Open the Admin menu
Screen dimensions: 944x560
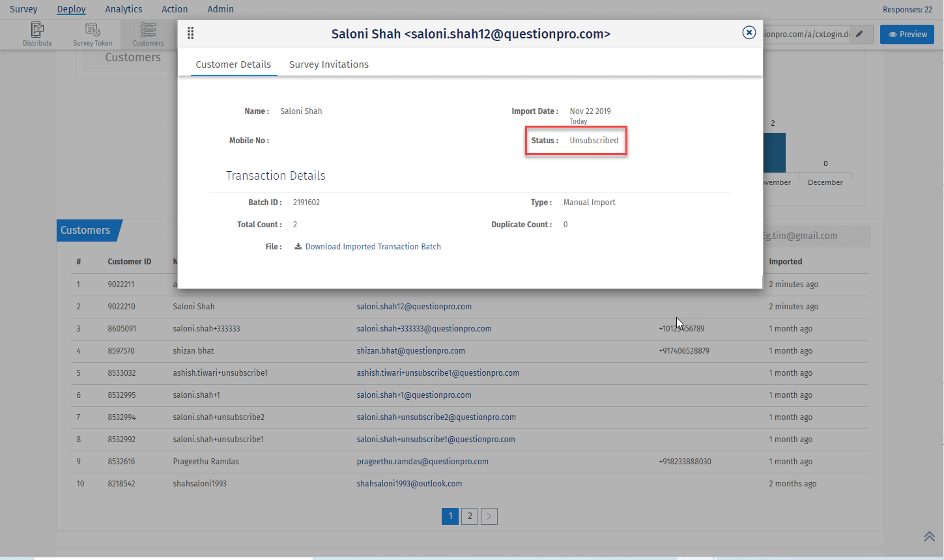click(x=220, y=9)
